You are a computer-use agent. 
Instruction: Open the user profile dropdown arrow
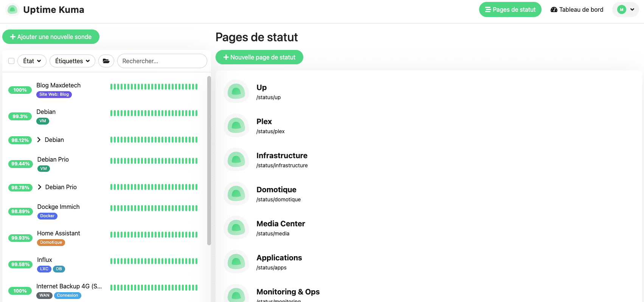[x=632, y=10]
